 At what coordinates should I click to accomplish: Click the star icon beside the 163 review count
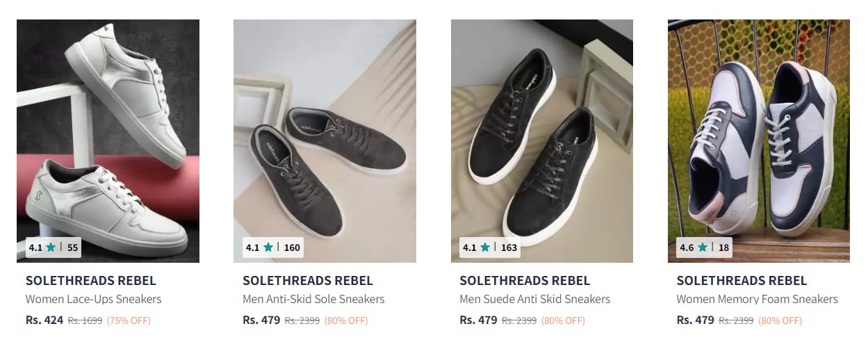485,247
